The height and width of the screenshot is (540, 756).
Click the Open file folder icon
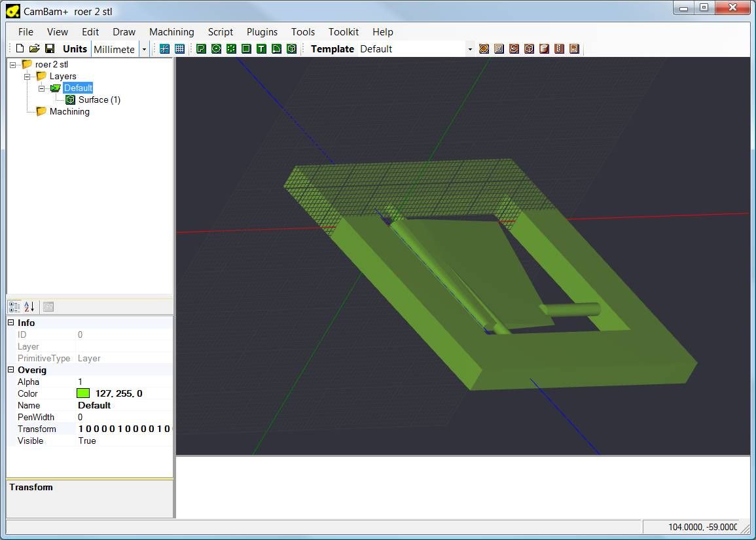[35, 48]
